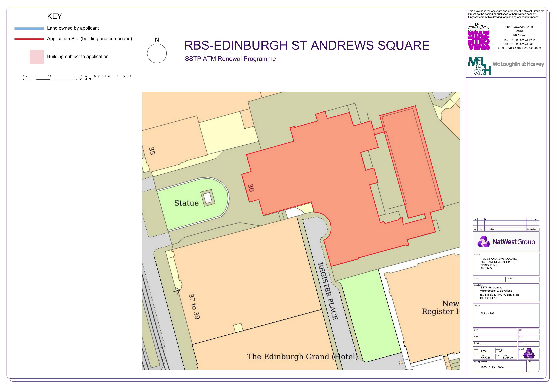
Task: Click the IPMS3 field
Action: pos(495,344)
